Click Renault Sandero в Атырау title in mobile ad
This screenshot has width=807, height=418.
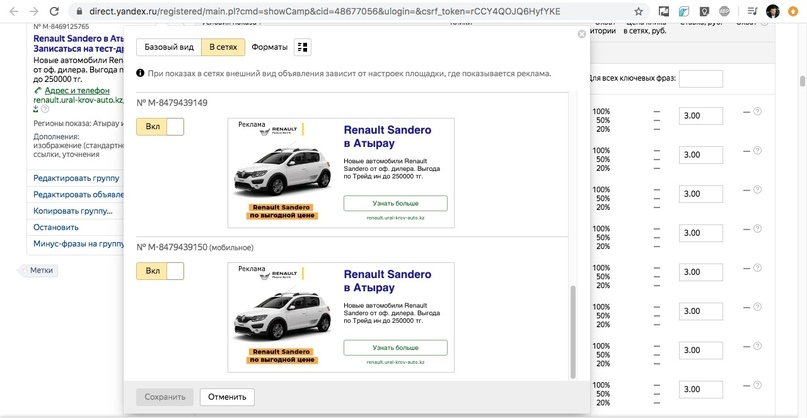(388, 281)
